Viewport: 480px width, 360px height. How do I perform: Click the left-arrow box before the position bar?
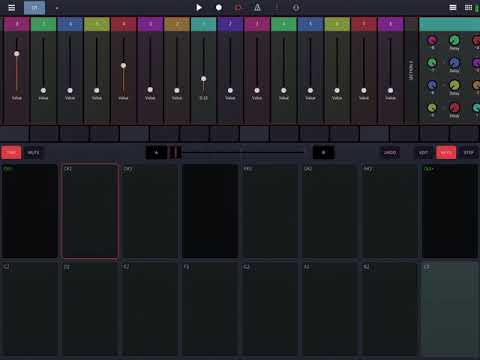156,153
